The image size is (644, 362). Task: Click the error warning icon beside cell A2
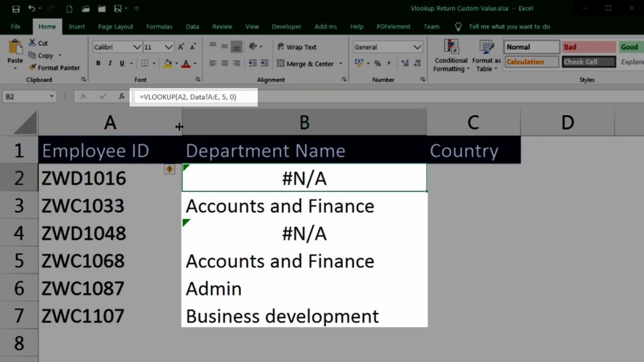point(170,169)
